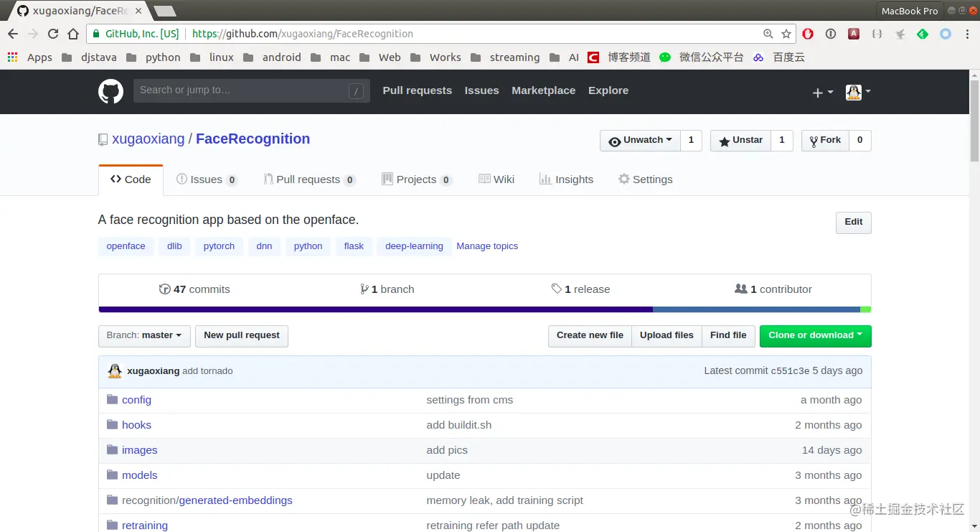
Task: Open repository Settings via the gear icon
Action: click(x=623, y=179)
